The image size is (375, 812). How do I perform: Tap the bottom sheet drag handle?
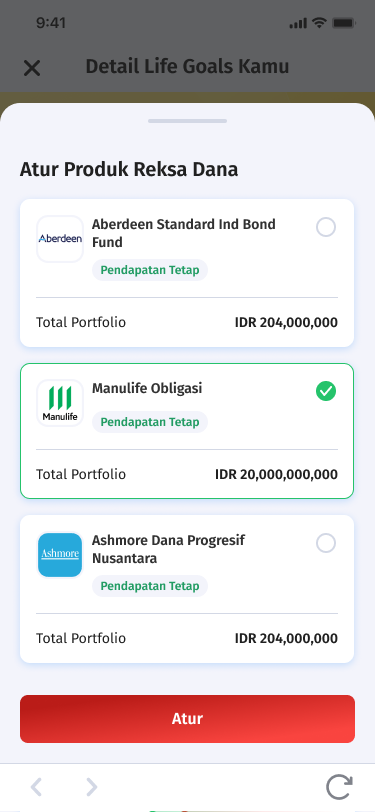[x=188, y=121]
